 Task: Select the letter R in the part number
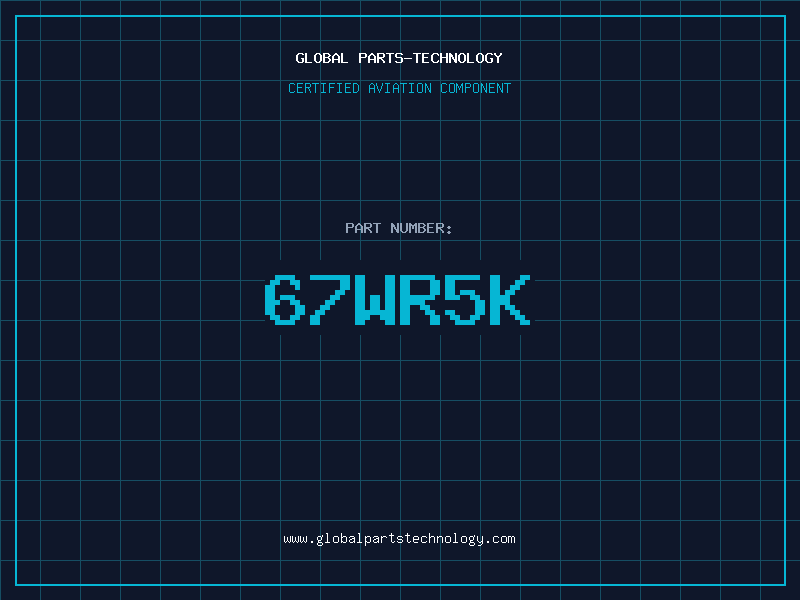pyautogui.click(x=421, y=300)
